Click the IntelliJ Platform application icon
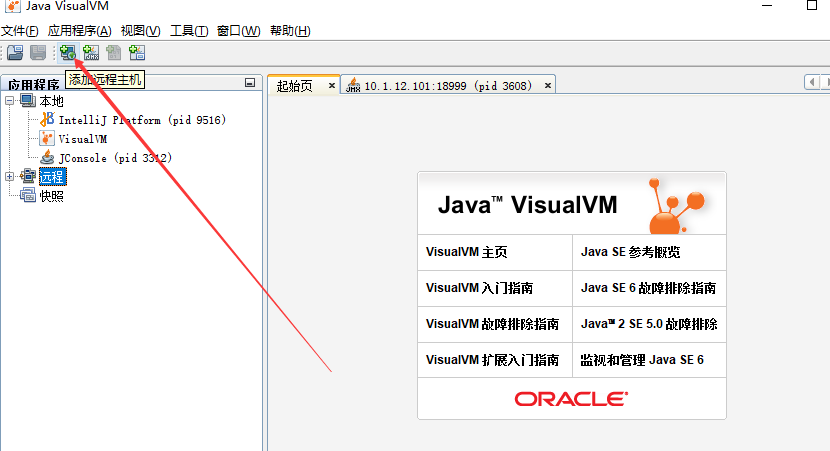Screen dimensions: 830x451 [47, 119]
